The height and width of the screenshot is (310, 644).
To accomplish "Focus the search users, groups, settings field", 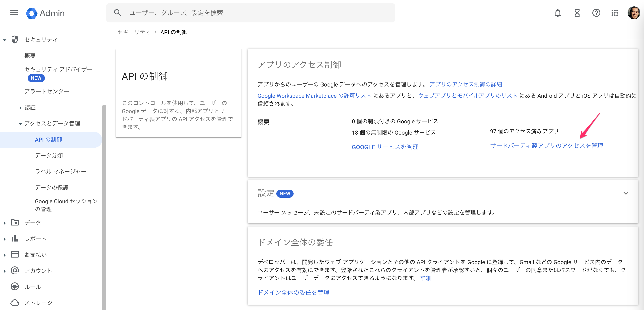I will click(x=251, y=13).
